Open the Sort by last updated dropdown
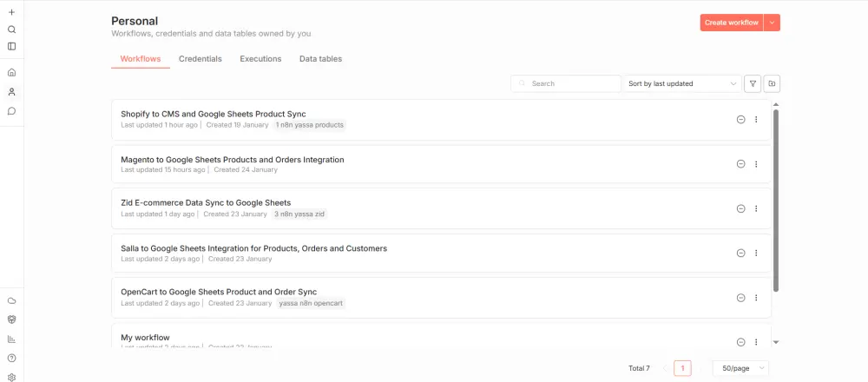This screenshot has height=382, width=868. click(x=682, y=83)
